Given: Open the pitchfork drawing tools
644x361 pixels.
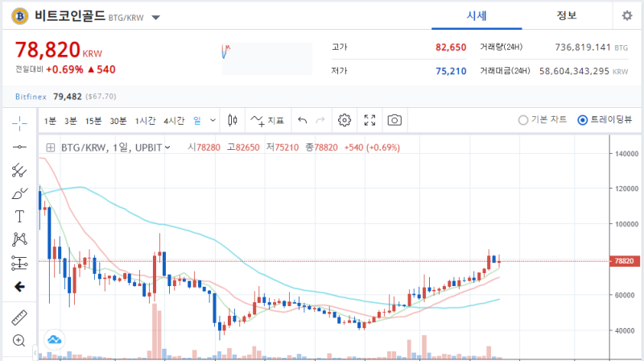Looking at the screenshot, I should point(19,170).
